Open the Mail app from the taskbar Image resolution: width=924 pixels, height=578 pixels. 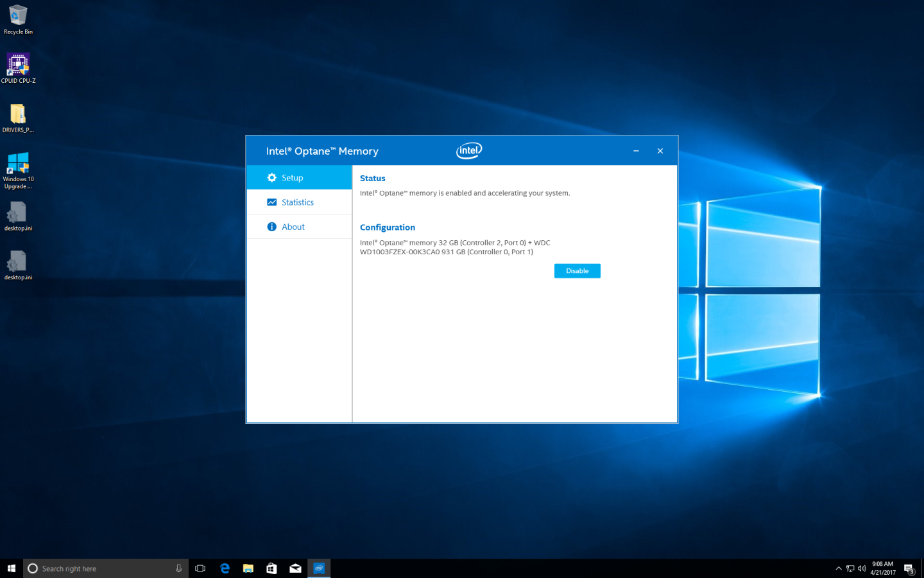click(295, 568)
